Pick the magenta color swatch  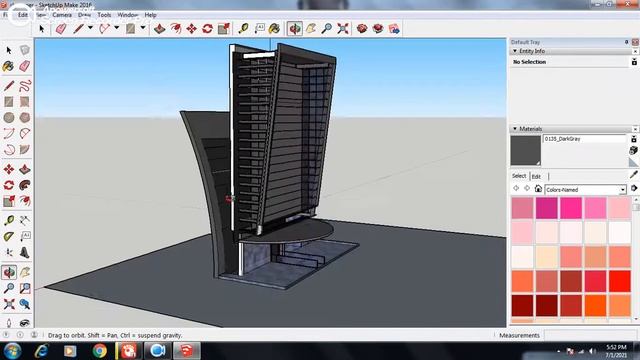547,208
